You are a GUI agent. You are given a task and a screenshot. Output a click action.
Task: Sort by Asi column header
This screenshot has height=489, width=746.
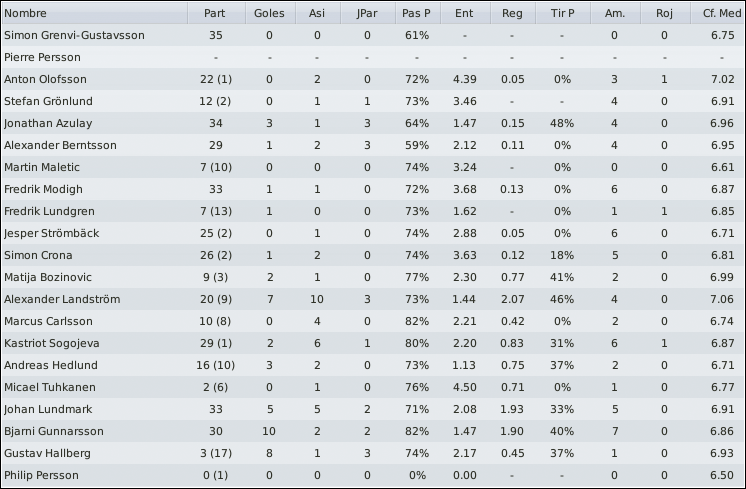click(x=317, y=13)
